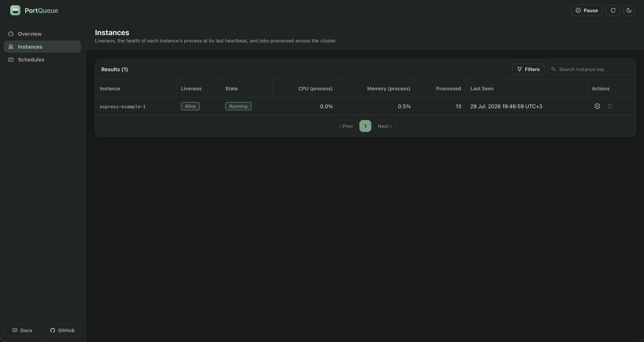
Task: Select page 1 in the pagination
Action: coord(365,126)
